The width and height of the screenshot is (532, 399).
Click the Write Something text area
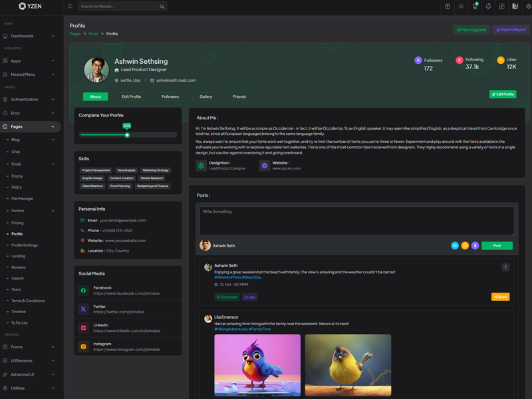pyautogui.click(x=356, y=220)
